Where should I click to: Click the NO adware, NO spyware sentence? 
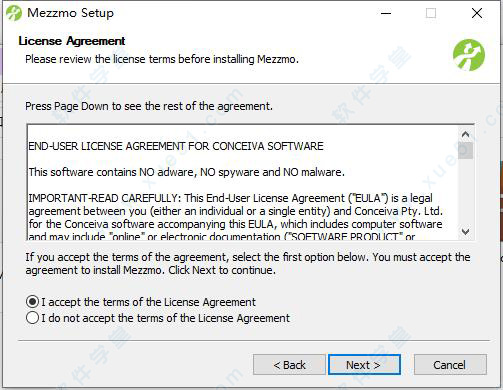[187, 172]
